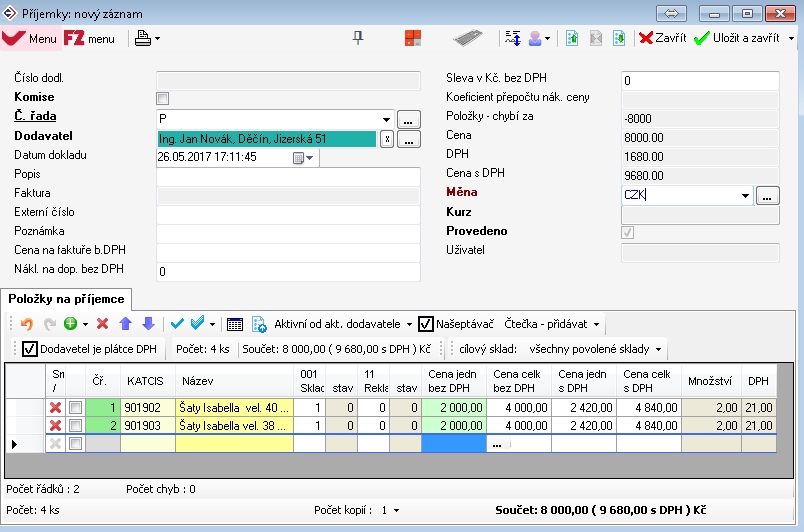Check the checkbox in the new empty row
This screenshot has width=804, height=532.
(x=75, y=443)
